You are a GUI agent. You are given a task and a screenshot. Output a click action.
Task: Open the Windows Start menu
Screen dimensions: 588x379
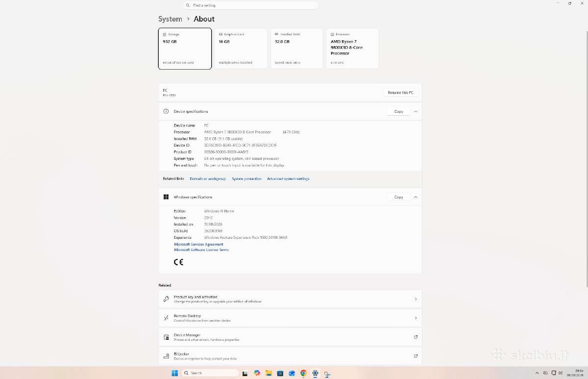pos(174,373)
